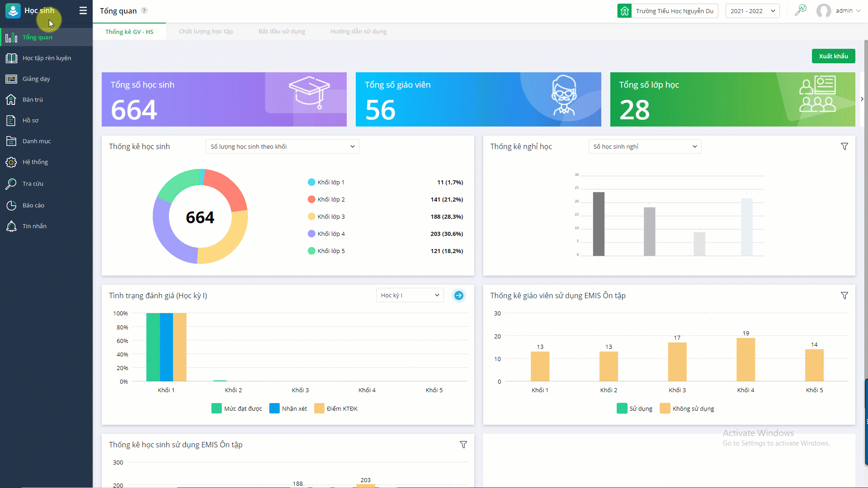868x488 pixels.
Task: Click the help question mark beside Tổng quan
Action: pyautogui.click(x=144, y=10)
